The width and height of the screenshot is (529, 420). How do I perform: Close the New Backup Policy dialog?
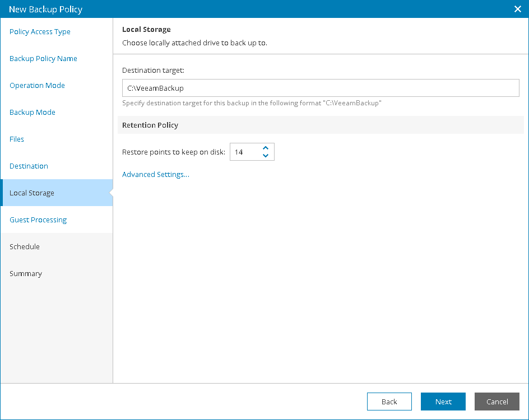[518, 9]
